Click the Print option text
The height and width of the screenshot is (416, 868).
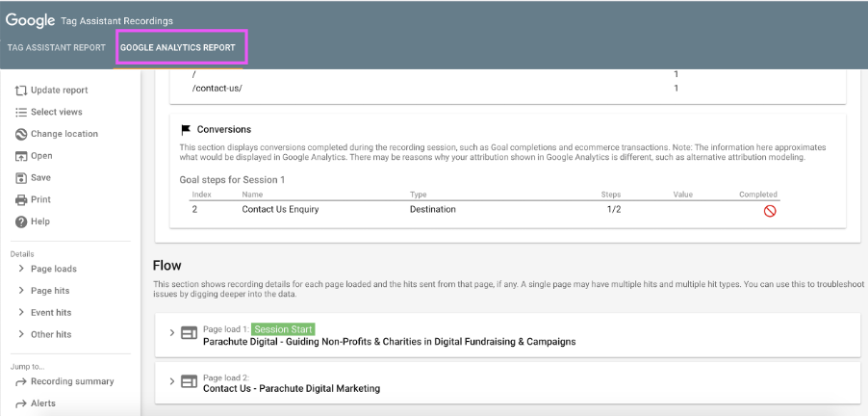coord(40,199)
